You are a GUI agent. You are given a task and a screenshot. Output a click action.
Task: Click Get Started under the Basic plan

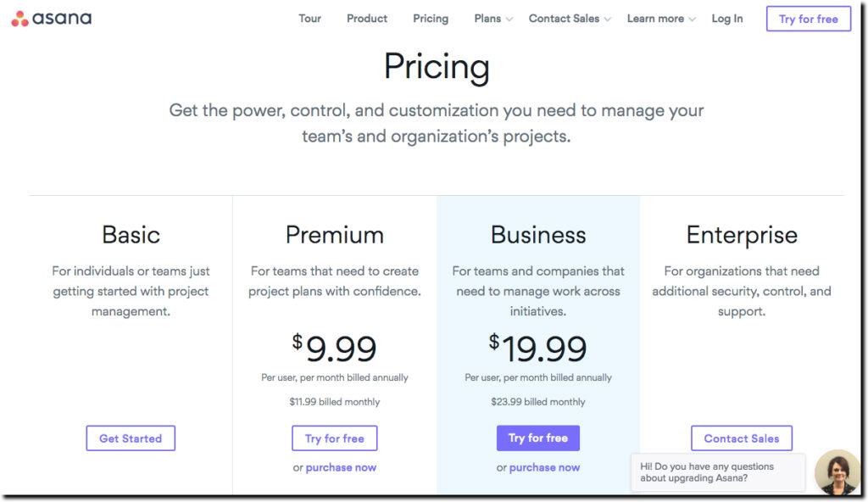(131, 438)
